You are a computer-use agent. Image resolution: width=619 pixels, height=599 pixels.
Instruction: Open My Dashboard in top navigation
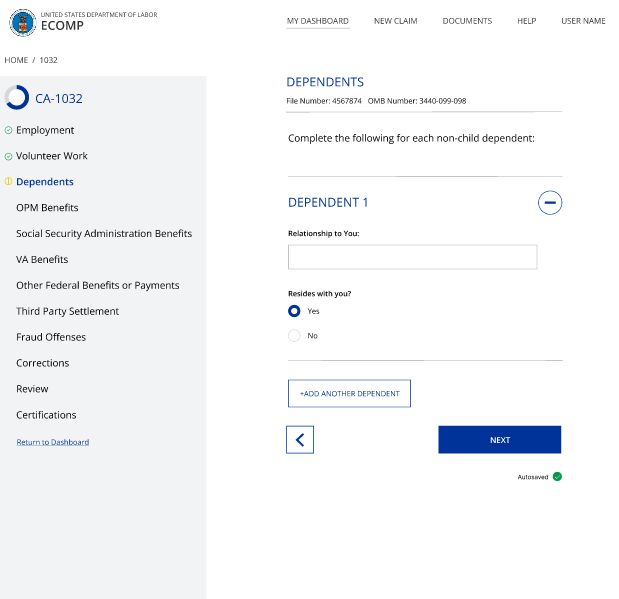(x=318, y=21)
